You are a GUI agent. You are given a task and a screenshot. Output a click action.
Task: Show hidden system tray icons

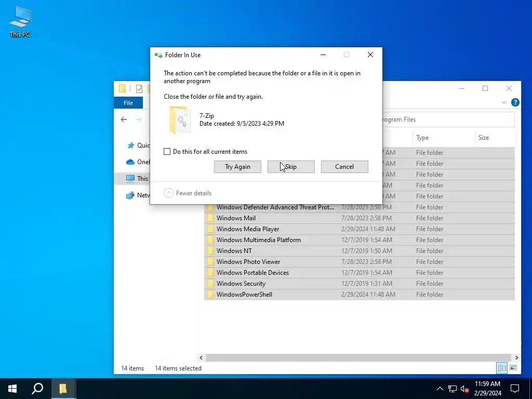coord(440,389)
